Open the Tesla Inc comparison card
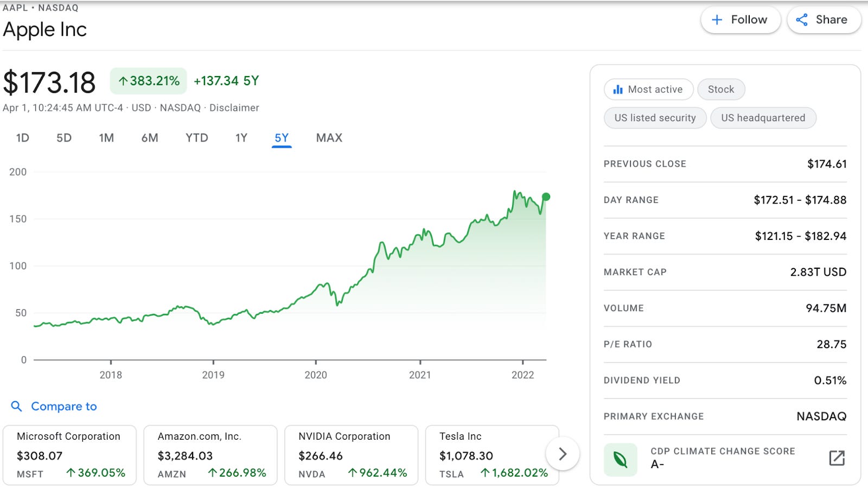 click(x=492, y=455)
